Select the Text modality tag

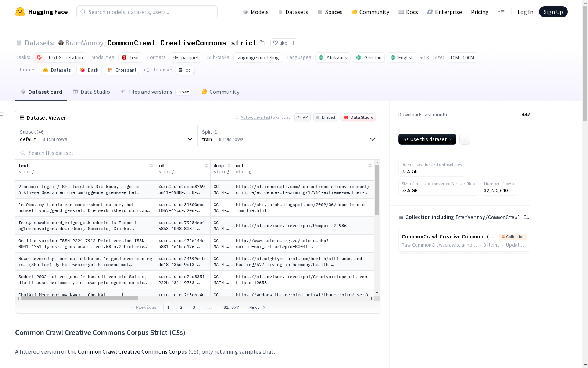130,57
